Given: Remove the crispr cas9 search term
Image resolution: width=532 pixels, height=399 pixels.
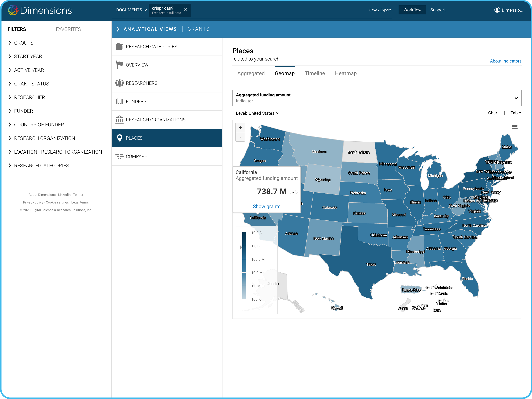Looking at the screenshot, I should (186, 10).
